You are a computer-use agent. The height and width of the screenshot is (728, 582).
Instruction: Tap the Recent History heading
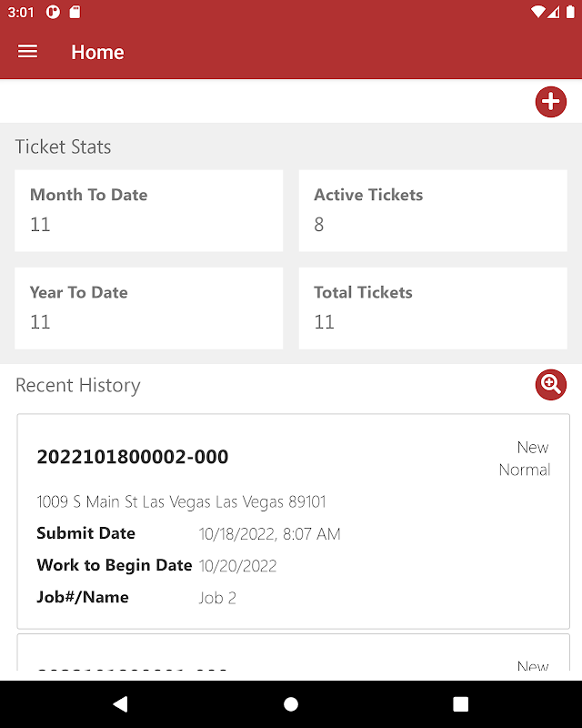click(x=78, y=386)
